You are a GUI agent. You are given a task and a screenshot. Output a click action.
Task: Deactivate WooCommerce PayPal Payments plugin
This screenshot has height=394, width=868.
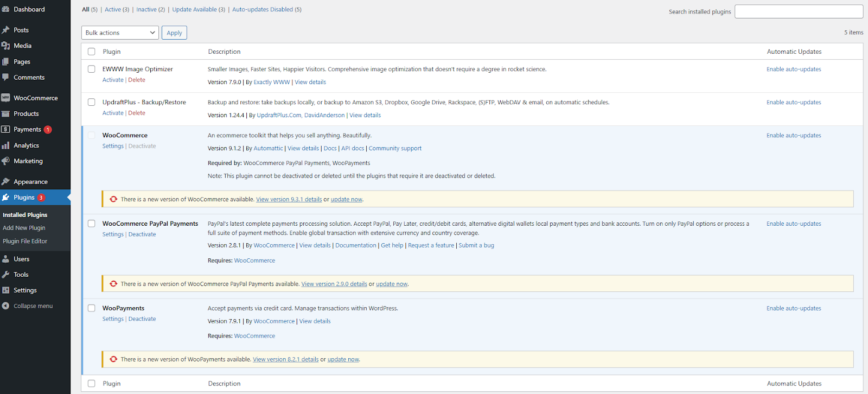coord(142,234)
